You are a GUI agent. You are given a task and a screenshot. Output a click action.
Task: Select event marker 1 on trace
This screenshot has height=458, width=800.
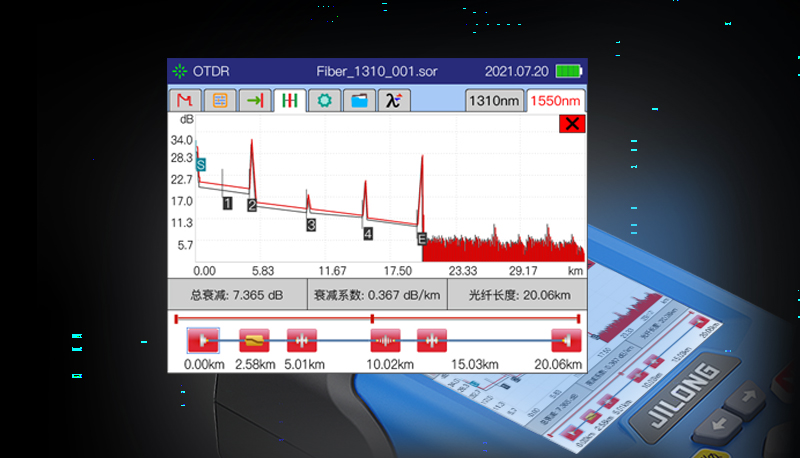[228, 203]
